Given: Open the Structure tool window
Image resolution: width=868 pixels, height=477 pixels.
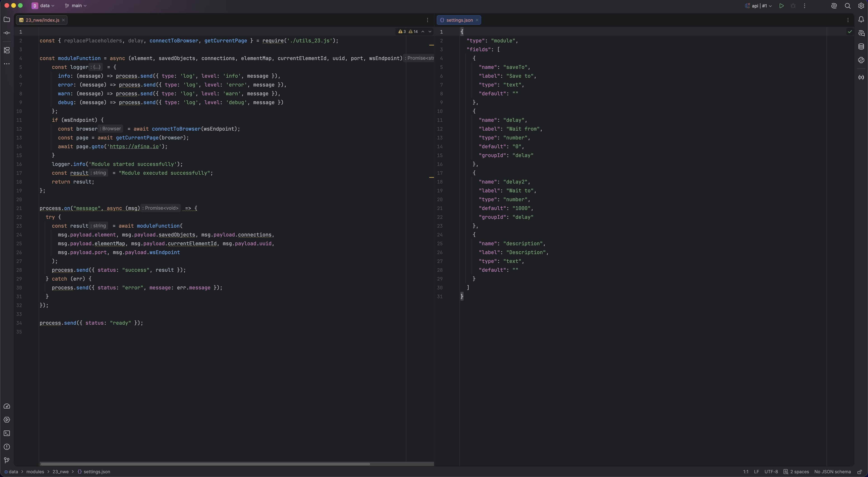Looking at the screenshot, I should [x=7, y=50].
